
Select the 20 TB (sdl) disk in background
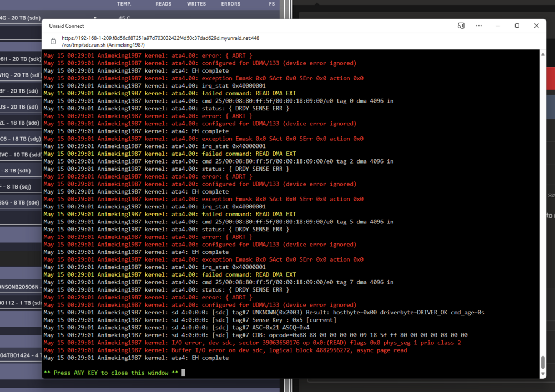19,107
